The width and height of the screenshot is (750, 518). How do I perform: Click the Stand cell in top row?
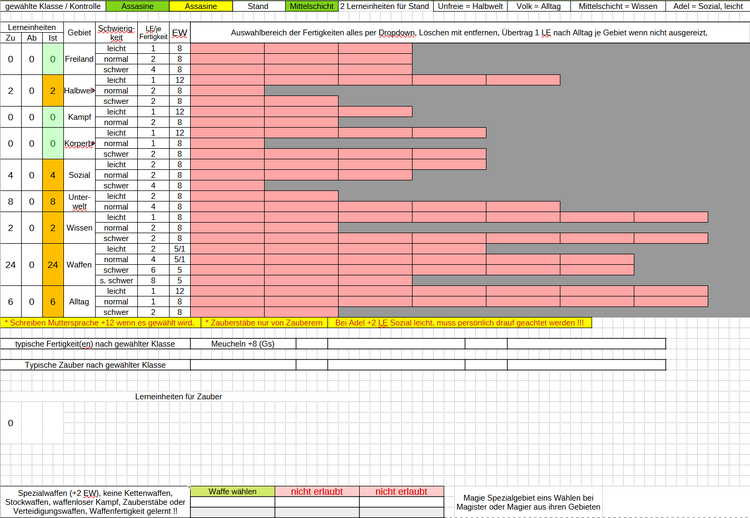tap(257, 6)
